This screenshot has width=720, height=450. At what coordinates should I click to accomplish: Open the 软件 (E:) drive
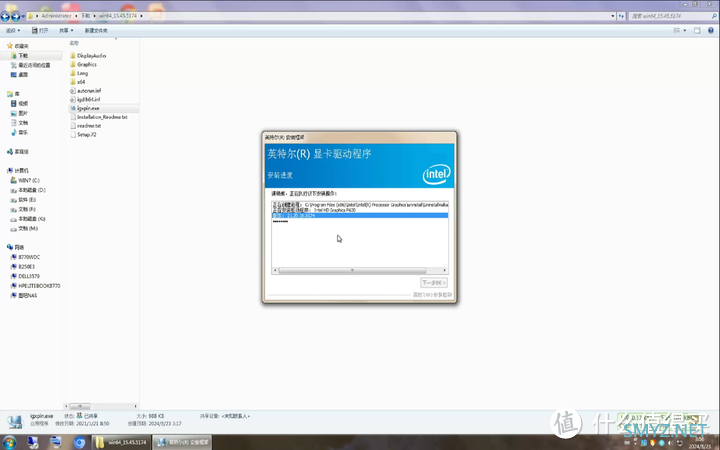23,200
